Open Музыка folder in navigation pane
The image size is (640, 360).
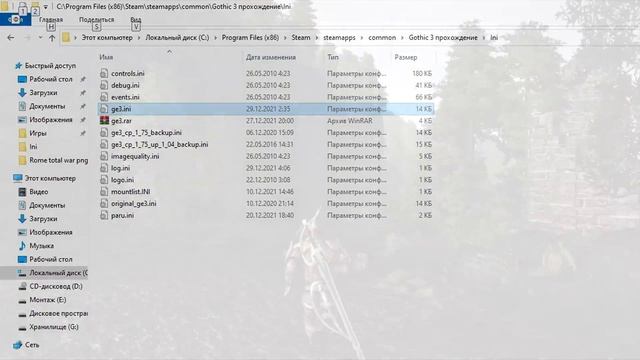(41, 246)
